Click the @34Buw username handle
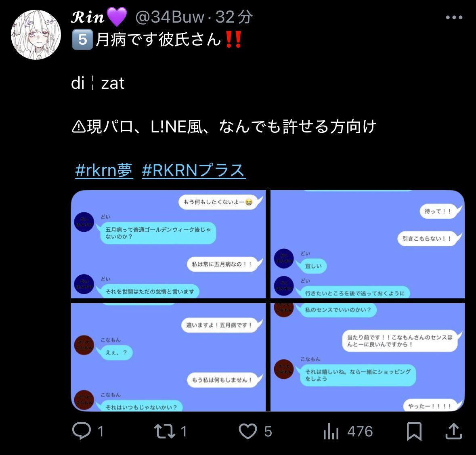The height and width of the screenshot is (455, 476). click(170, 17)
